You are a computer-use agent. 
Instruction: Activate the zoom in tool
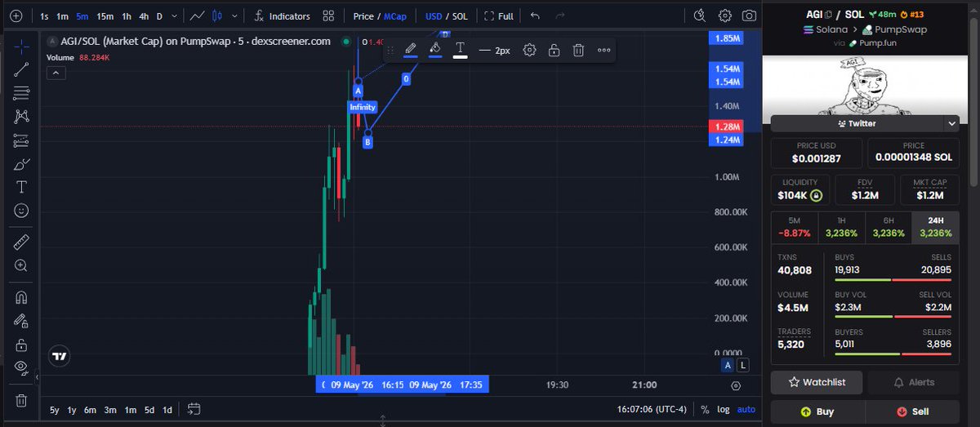tap(21, 265)
